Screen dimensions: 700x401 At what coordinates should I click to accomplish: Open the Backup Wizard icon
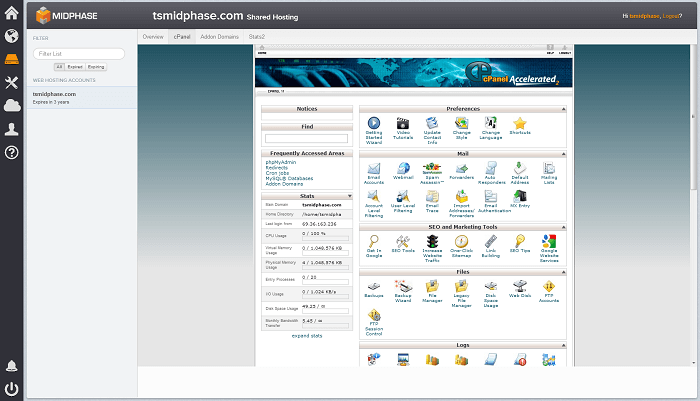(x=403, y=286)
